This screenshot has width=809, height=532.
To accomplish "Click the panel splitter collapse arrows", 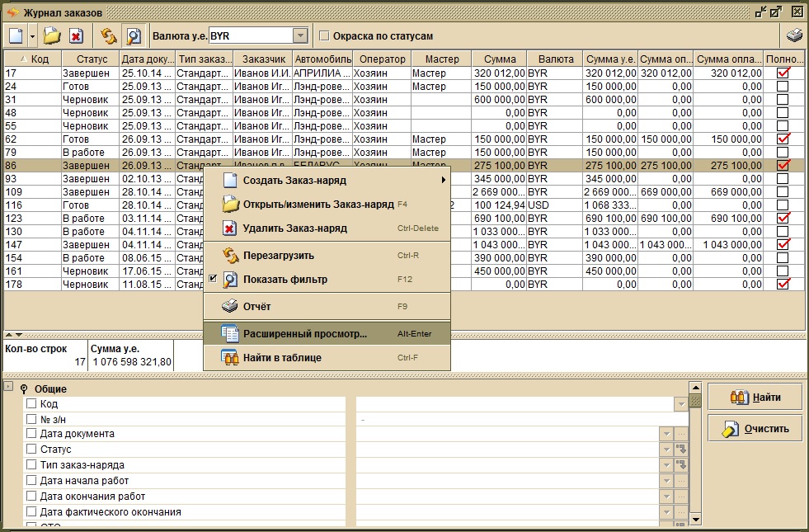I will [x=14, y=335].
